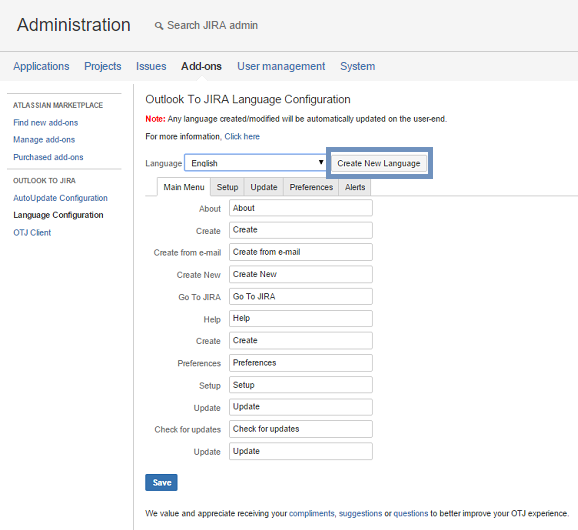Open the questions feedback link
Image resolution: width=578 pixels, height=530 pixels.
click(x=411, y=513)
